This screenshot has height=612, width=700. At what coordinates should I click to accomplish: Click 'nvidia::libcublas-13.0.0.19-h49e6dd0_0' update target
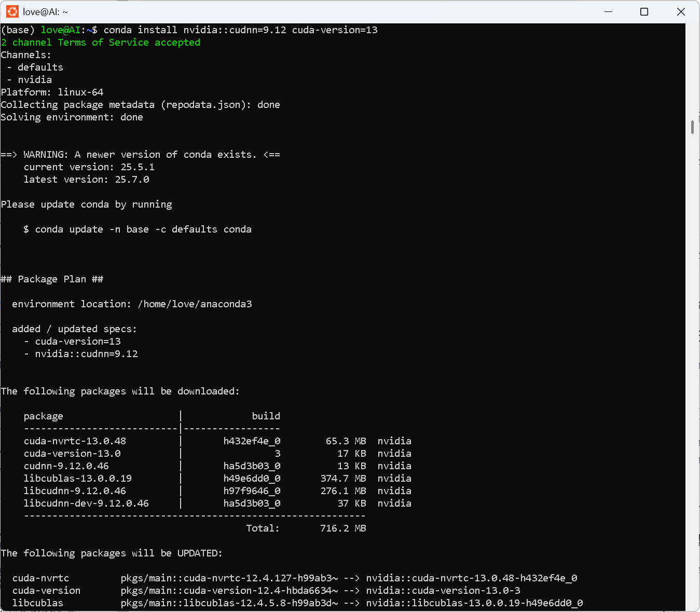tap(475, 603)
